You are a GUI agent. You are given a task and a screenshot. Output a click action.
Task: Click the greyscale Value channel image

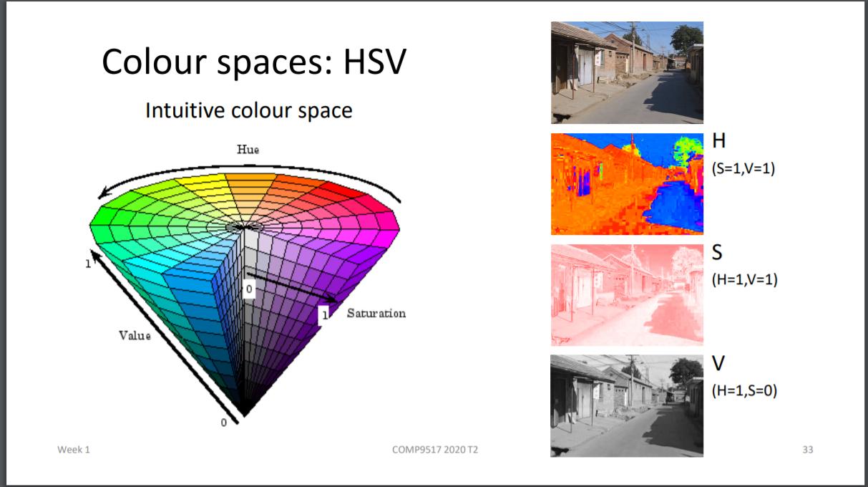click(627, 406)
